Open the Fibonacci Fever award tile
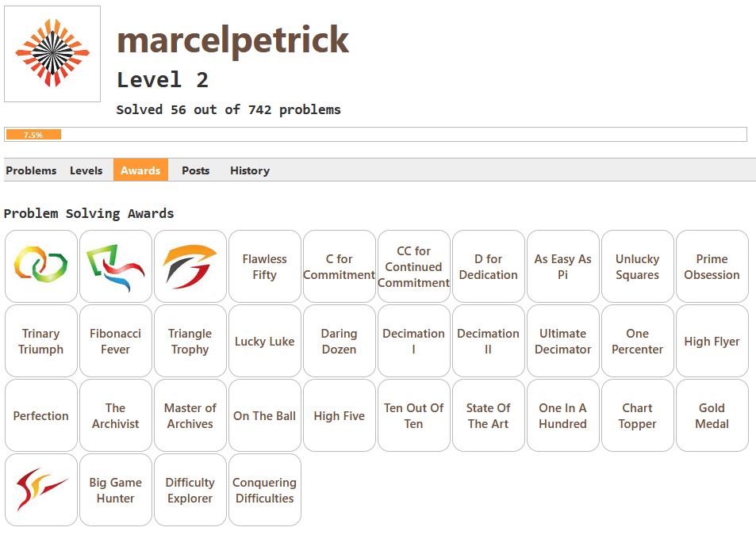The width and height of the screenshot is (756, 535). 116,341
